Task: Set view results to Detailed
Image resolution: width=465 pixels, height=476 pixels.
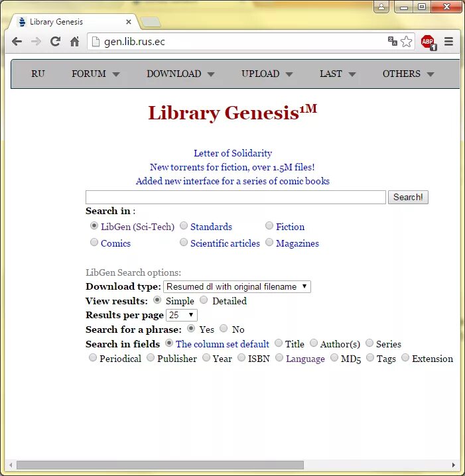Action: [x=204, y=300]
